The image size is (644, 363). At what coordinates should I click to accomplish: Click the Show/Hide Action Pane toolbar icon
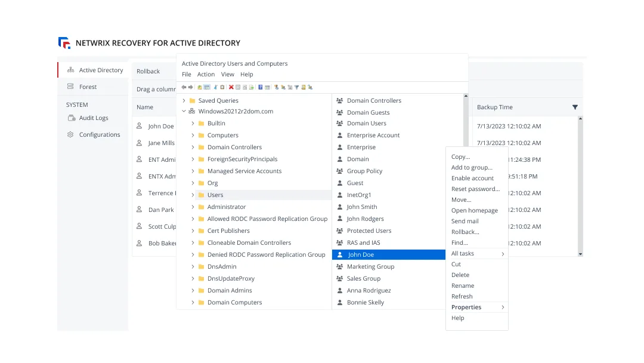(x=267, y=87)
